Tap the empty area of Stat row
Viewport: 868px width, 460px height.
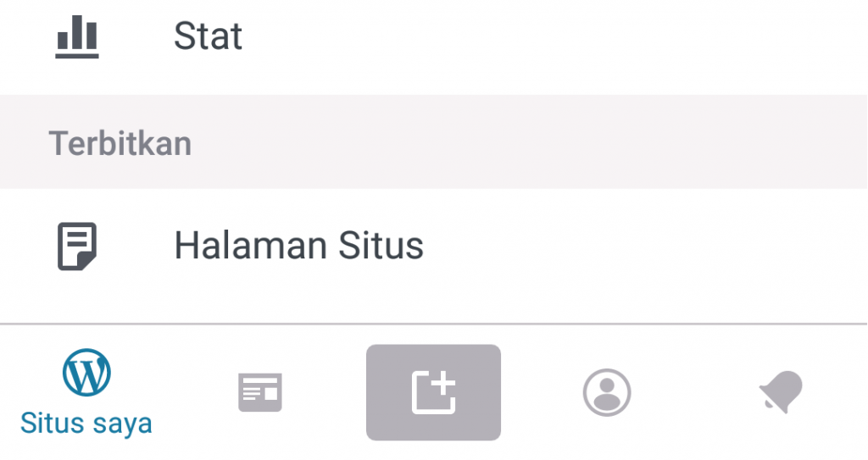click(x=554, y=36)
